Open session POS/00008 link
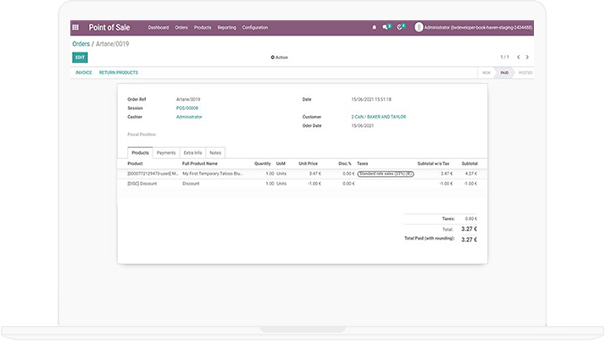This screenshot has height=364, width=606. click(x=187, y=108)
